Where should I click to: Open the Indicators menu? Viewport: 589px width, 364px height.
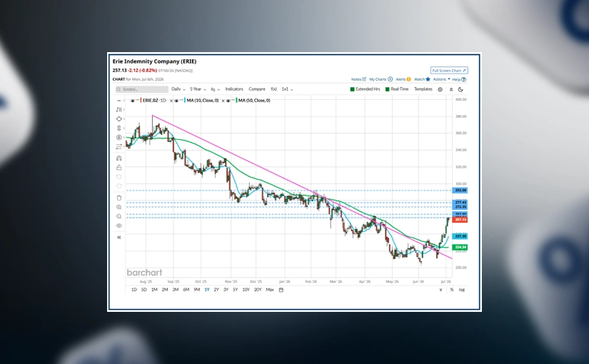point(234,89)
